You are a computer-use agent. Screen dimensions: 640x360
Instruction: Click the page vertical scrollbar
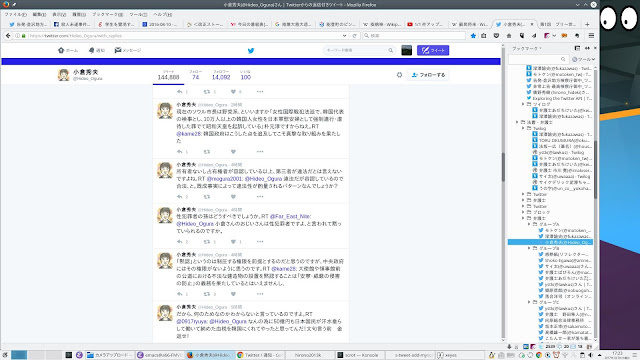(503, 167)
